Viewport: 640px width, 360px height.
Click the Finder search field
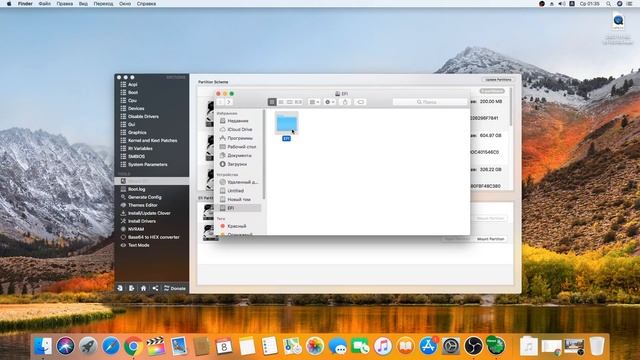[430, 102]
